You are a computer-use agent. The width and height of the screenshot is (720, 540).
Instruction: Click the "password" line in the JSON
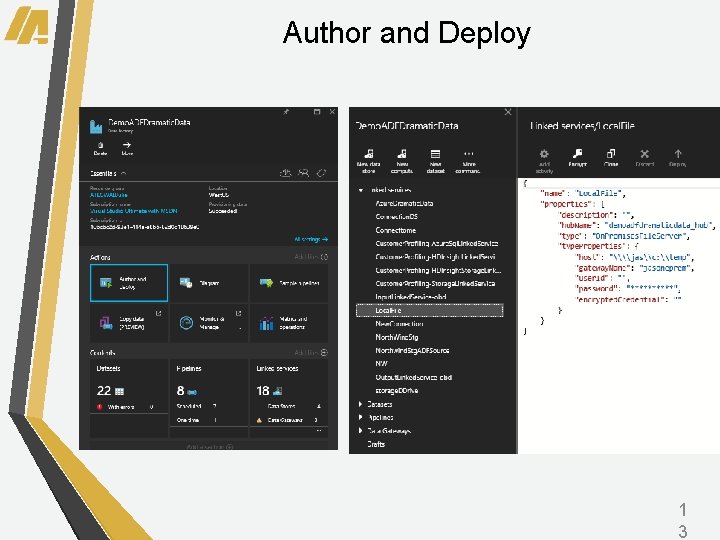pos(628,289)
